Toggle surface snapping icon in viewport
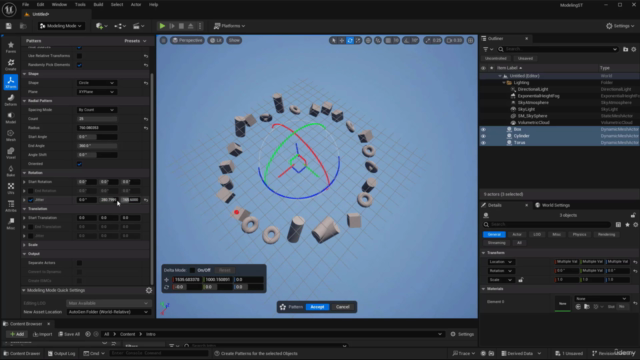This screenshot has height=360, width=640. coord(378,40)
